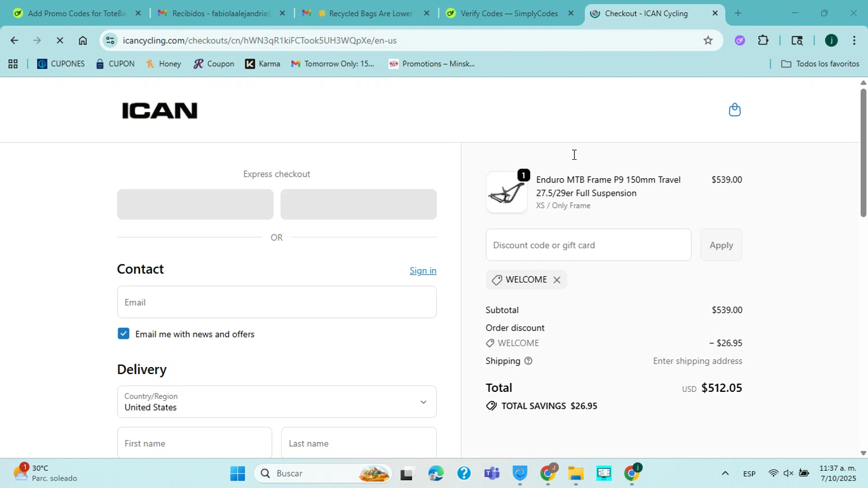Open the Honey bookmark
The width and height of the screenshot is (868, 488).
pyautogui.click(x=164, y=64)
